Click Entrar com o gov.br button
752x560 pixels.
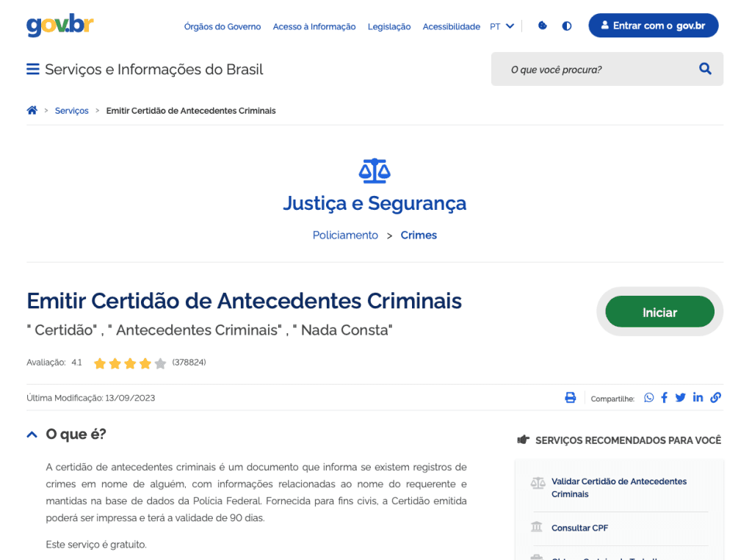tap(653, 26)
